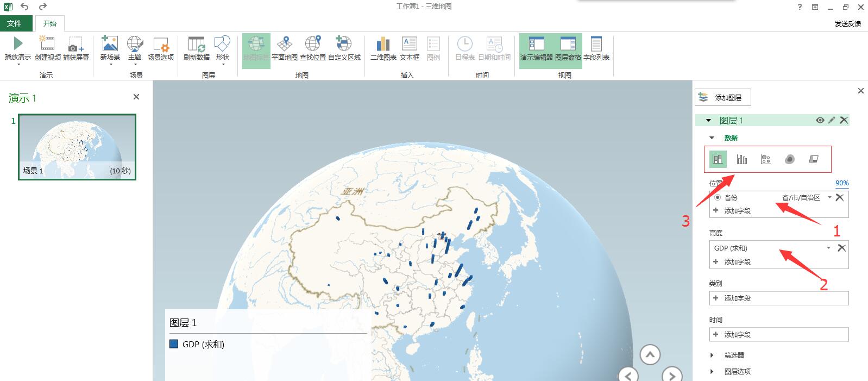The width and height of the screenshot is (868, 381).
Task: Open 省/市/自治区 geography dropdown
Action: pos(829,197)
